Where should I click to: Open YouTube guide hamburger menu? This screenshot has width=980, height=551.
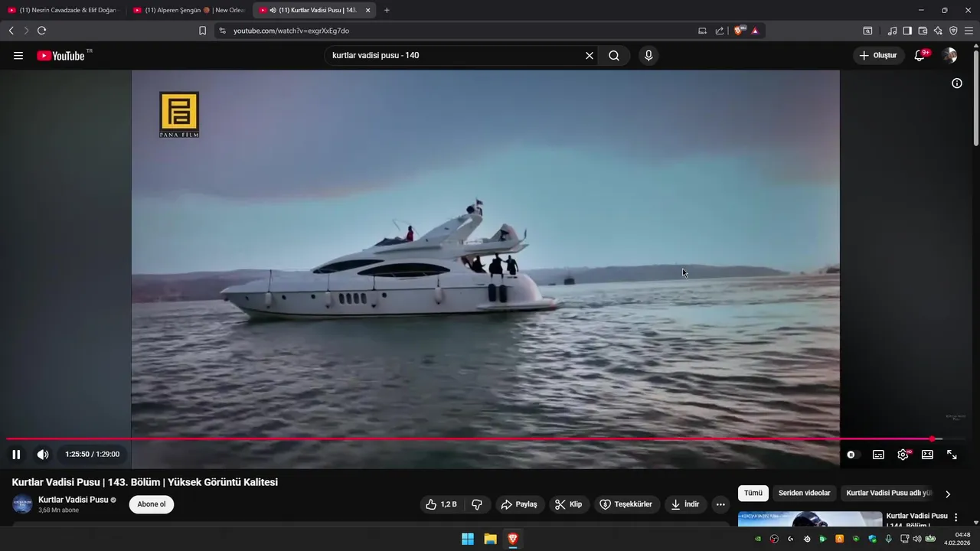[x=18, y=56]
